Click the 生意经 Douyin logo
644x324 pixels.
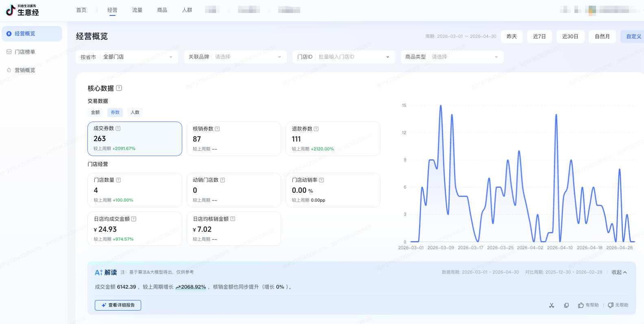[x=22, y=10]
